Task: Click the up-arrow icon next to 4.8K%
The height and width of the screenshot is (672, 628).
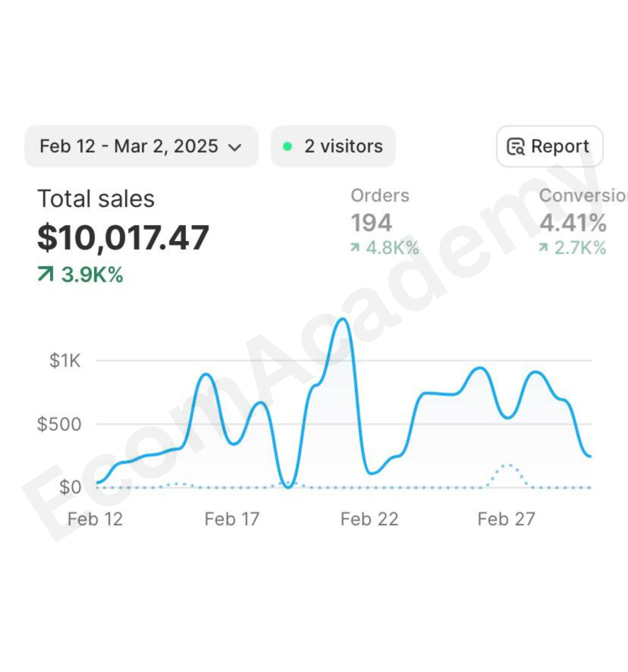Action: pos(355,248)
